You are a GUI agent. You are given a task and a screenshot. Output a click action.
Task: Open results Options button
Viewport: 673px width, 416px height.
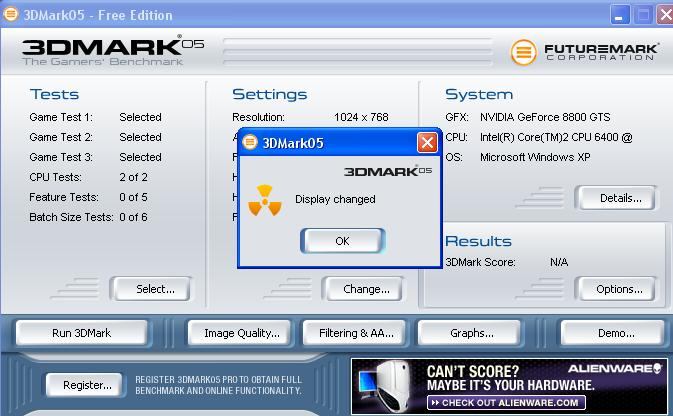616,289
